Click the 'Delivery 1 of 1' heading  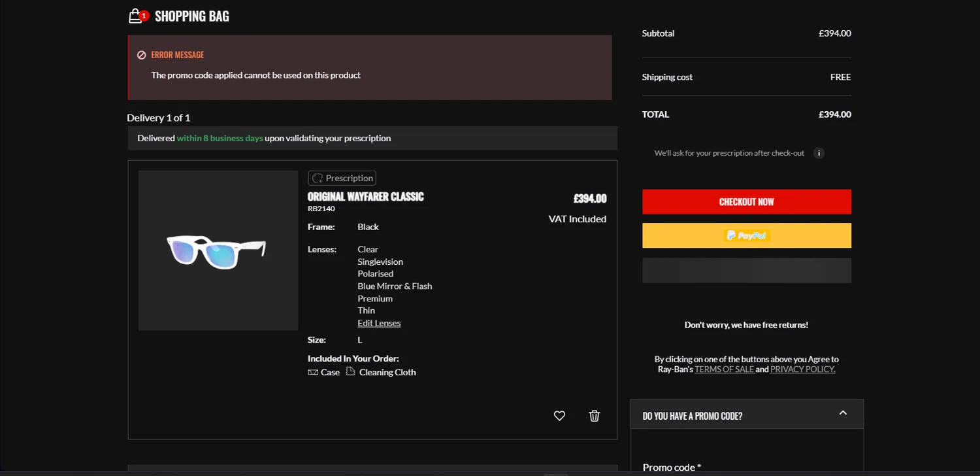point(159,118)
